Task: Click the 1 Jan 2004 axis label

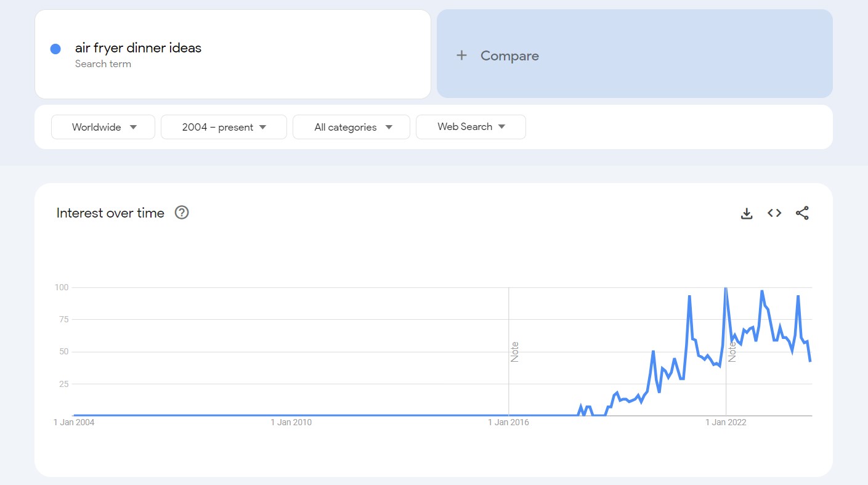Action: click(74, 422)
